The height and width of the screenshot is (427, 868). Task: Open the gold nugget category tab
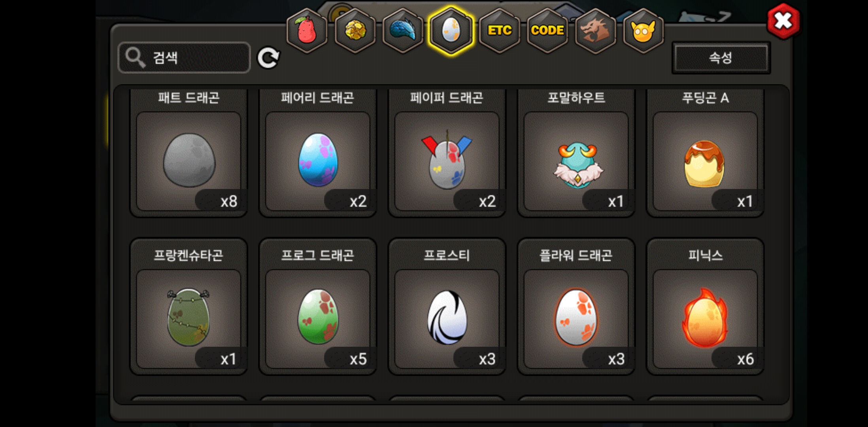(x=355, y=30)
